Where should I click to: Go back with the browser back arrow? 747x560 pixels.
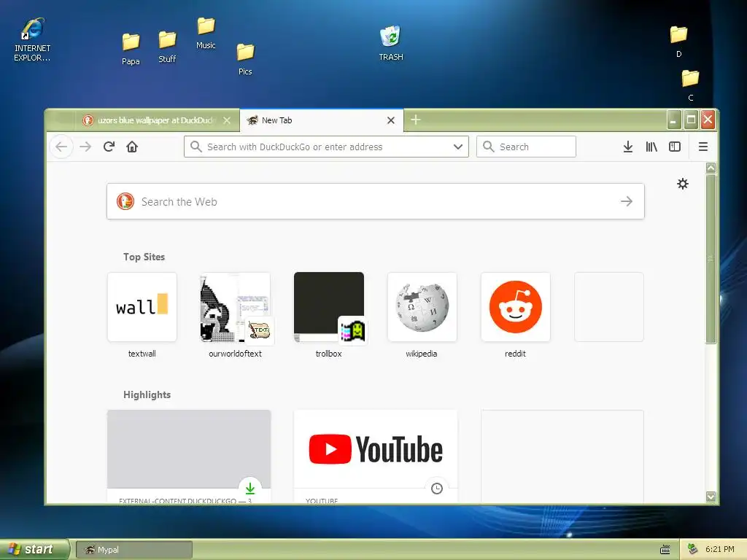pos(61,147)
